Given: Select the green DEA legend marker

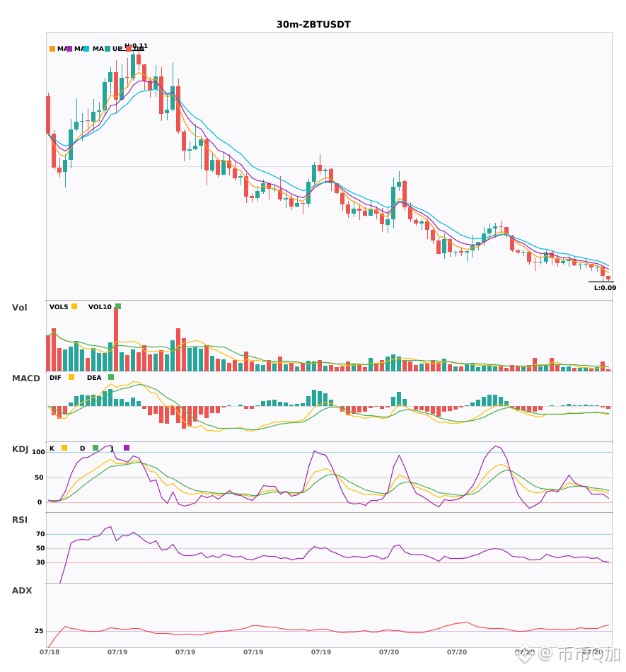Looking at the screenshot, I should 111,377.
